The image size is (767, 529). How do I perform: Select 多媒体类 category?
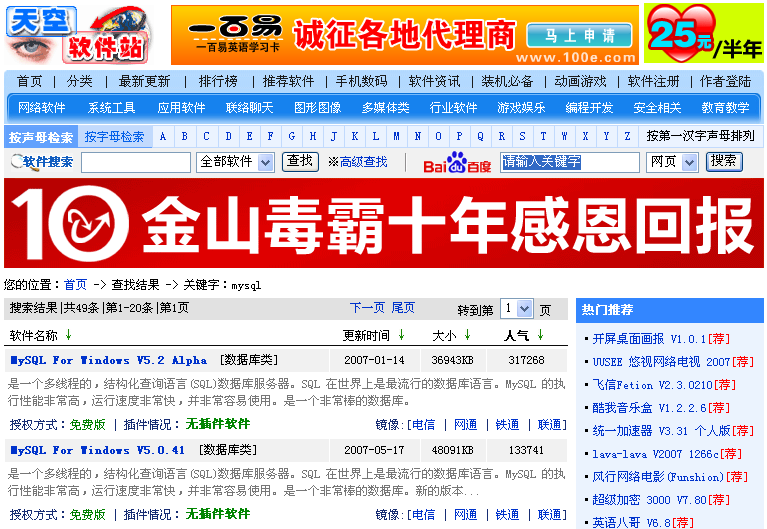click(385, 108)
